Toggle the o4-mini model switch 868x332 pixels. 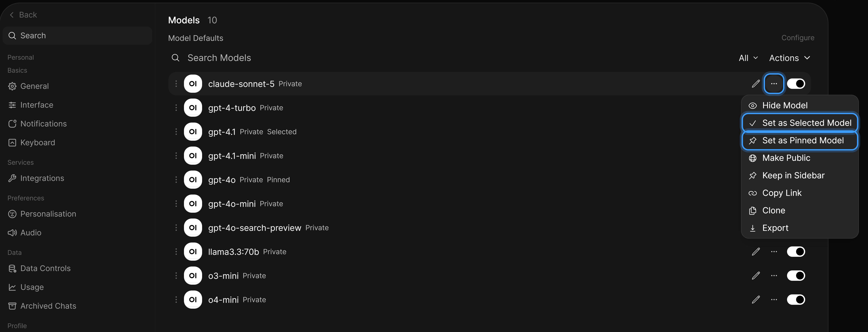[x=796, y=300]
